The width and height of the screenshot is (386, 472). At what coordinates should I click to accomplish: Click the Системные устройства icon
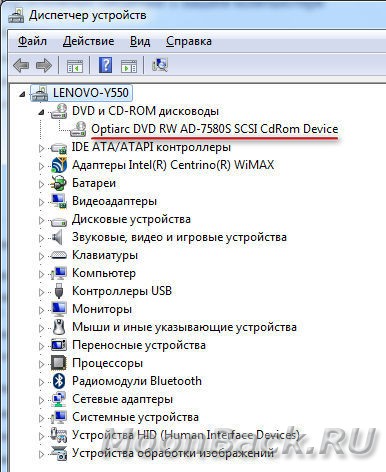point(59,417)
